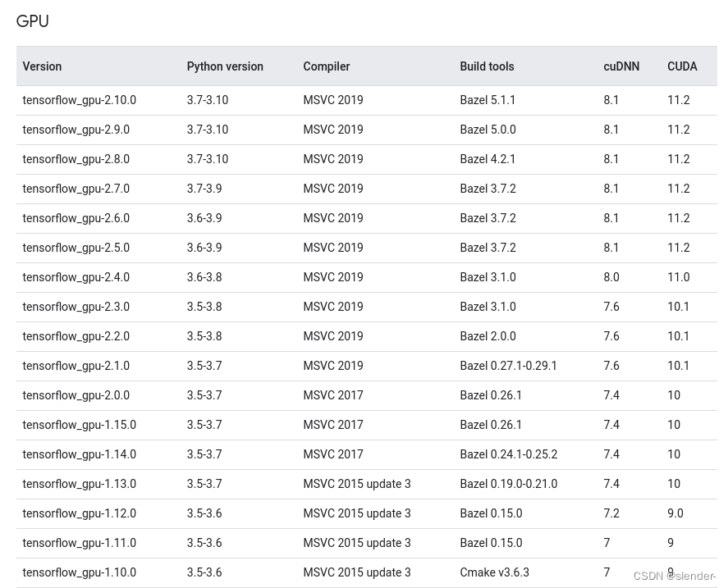Click cuDNN 7.6 in the tensorflow_gpu-2.3.0 row
This screenshot has width=728, height=588.
(611, 307)
